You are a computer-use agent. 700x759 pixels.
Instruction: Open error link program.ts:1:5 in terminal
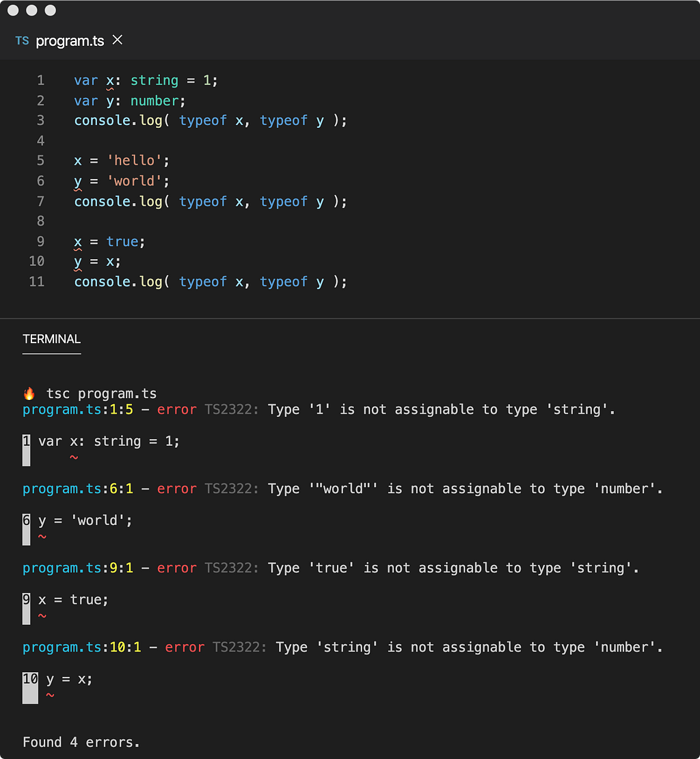[x=77, y=410]
